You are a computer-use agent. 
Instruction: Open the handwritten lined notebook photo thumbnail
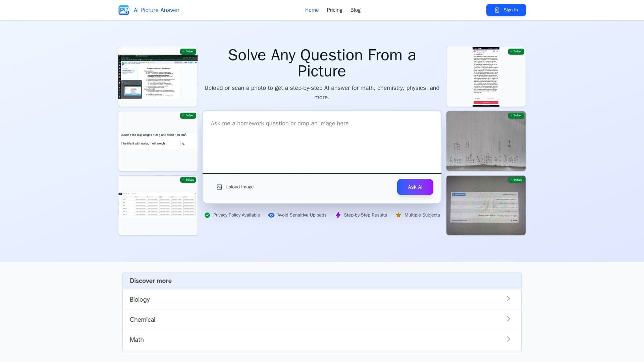(486, 141)
